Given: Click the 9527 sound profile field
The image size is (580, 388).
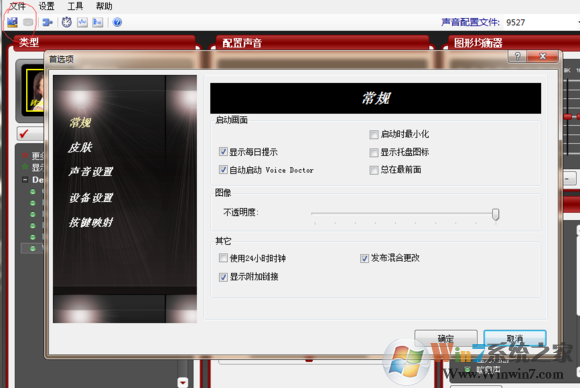Looking at the screenshot, I should pyautogui.click(x=541, y=22).
